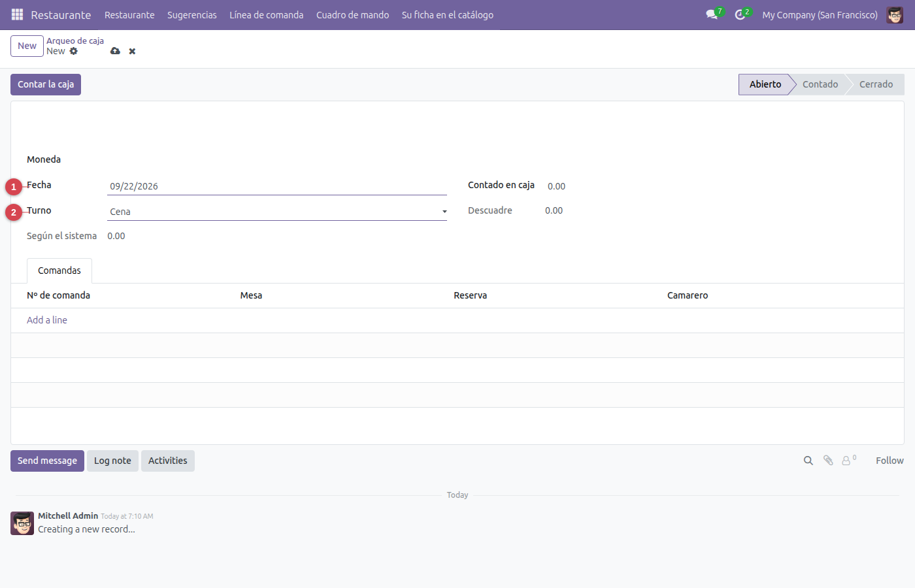
Task: Open the apps grid menu icon
Action: pos(18,14)
